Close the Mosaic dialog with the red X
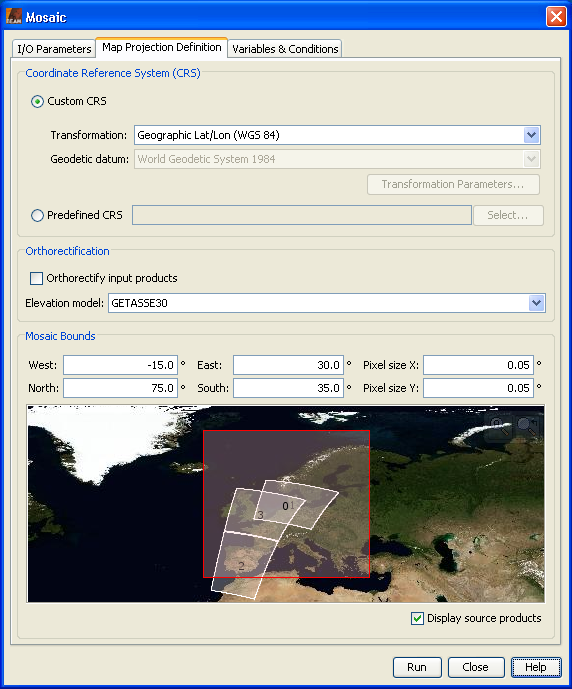This screenshot has width=572, height=689. tap(556, 17)
